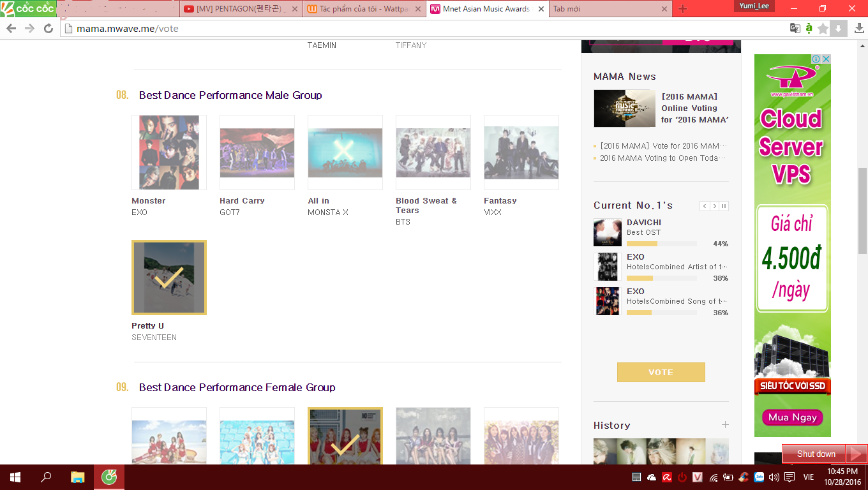Click EXO Artist of the year 38% bar
The height and width of the screenshot is (490, 868).
pyautogui.click(x=661, y=278)
